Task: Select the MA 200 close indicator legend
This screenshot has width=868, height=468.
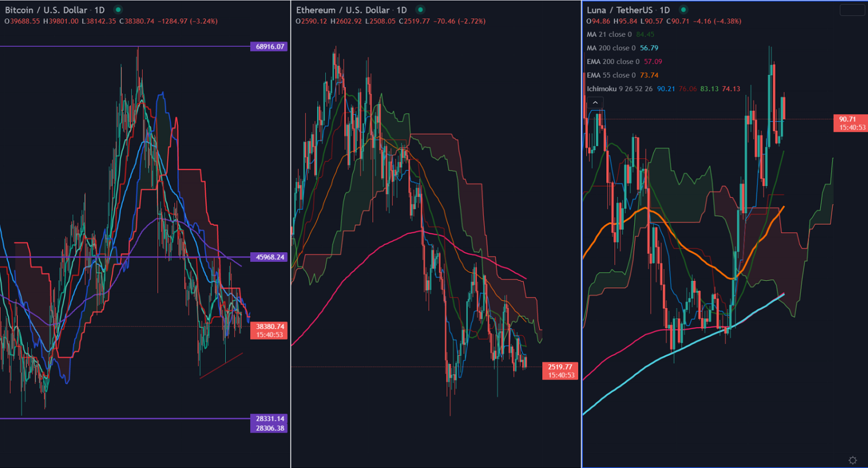Action: pyautogui.click(x=611, y=48)
